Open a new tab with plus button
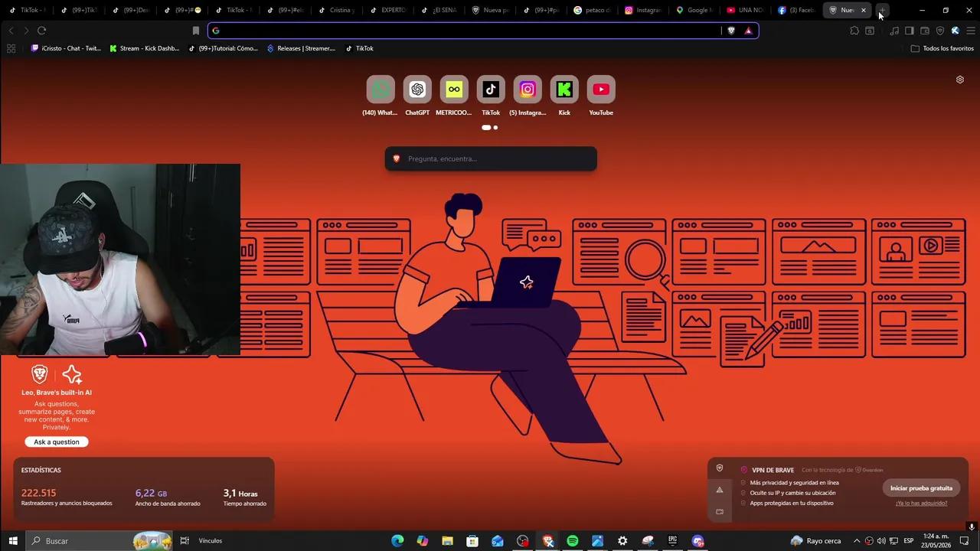 click(x=882, y=10)
